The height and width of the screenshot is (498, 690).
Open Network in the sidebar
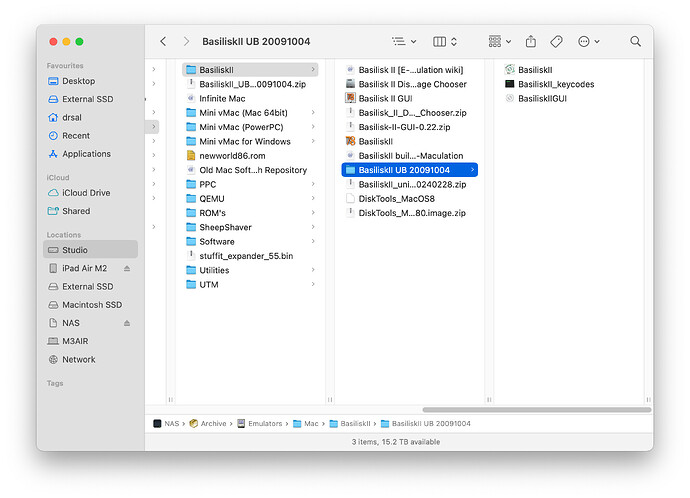click(90, 359)
